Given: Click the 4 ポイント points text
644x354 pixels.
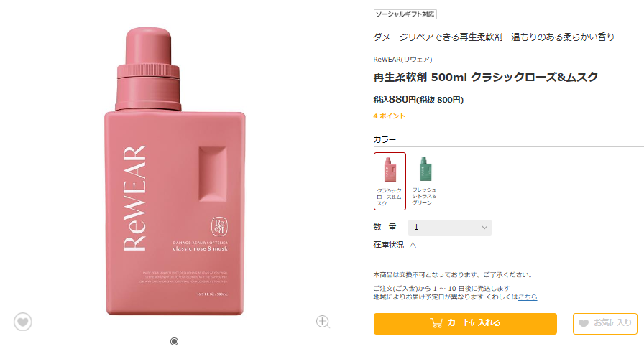Looking at the screenshot, I should pos(390,116).
